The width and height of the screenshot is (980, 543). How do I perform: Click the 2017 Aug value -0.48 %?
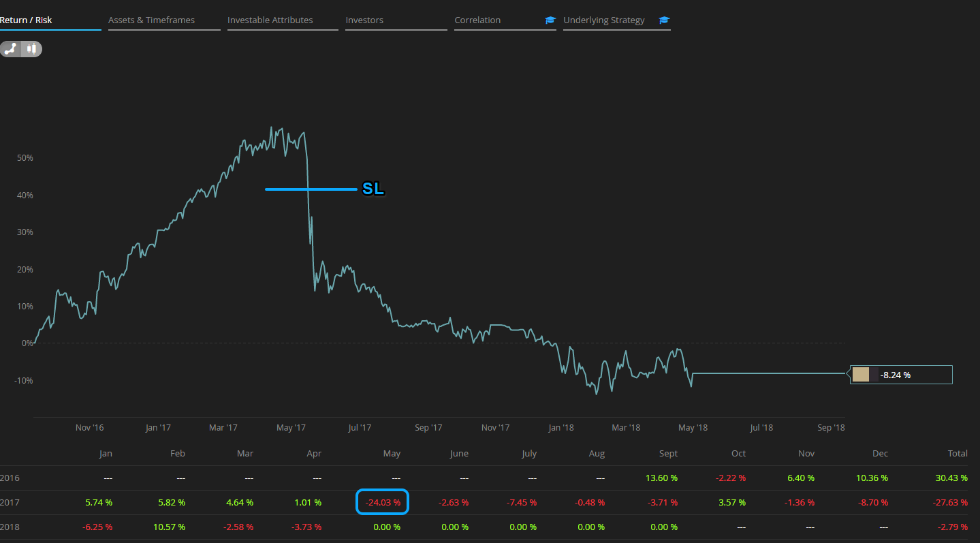pos(589,503)
